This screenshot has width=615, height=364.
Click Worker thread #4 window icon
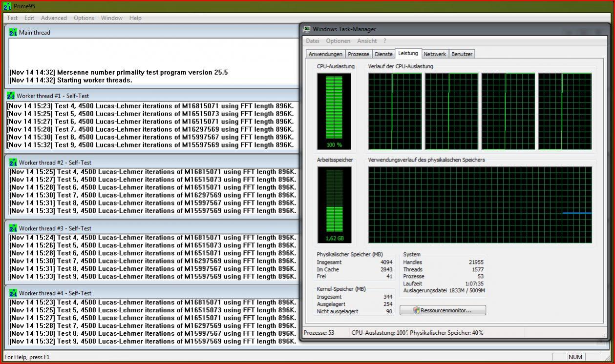[x=13, y=293]
